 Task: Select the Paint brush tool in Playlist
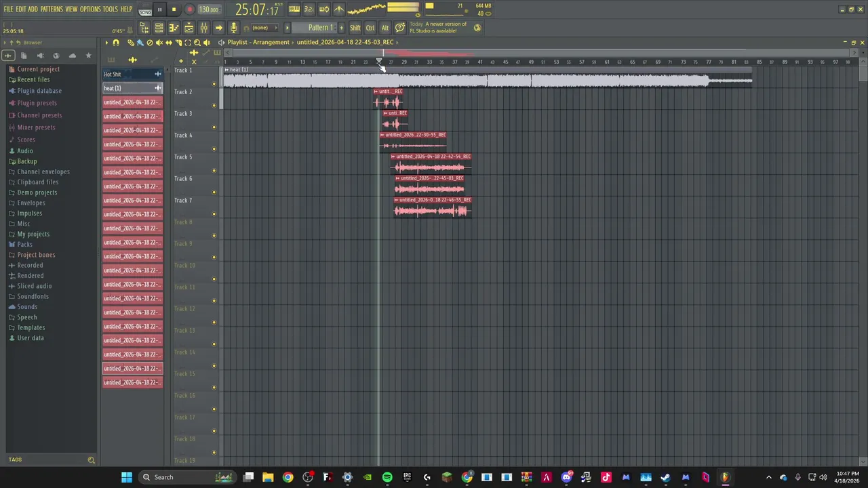(140, 43)
